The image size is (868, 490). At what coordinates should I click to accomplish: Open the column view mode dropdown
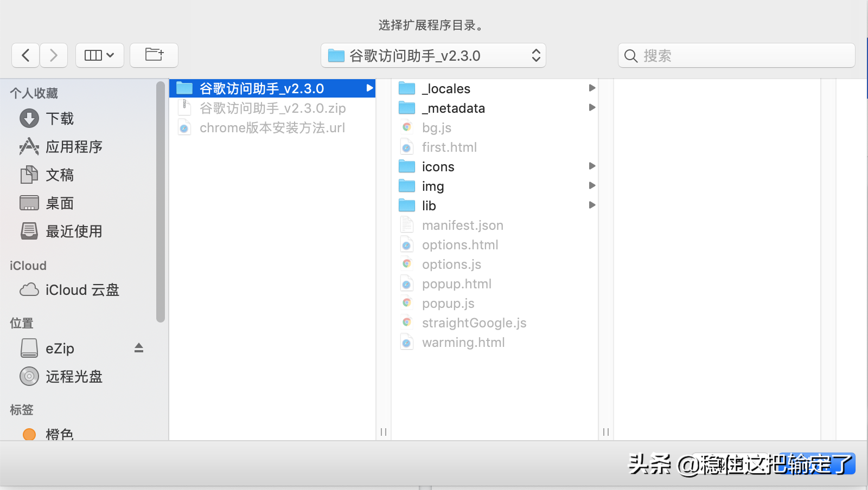point(100,55)
